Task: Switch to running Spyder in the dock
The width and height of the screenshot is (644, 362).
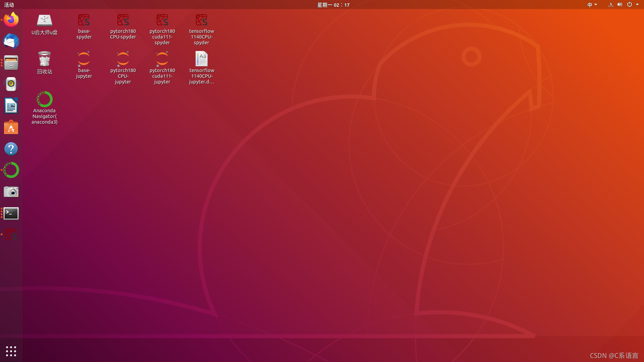Action: pos(11,235)
